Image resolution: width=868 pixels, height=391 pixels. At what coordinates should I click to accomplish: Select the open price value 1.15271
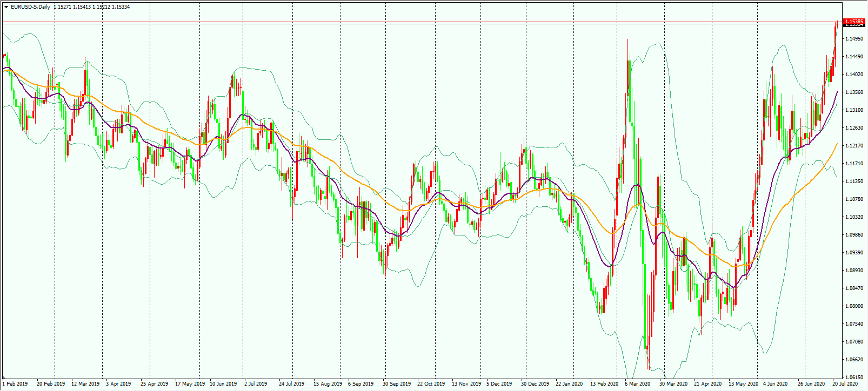[x=62, y=7]
